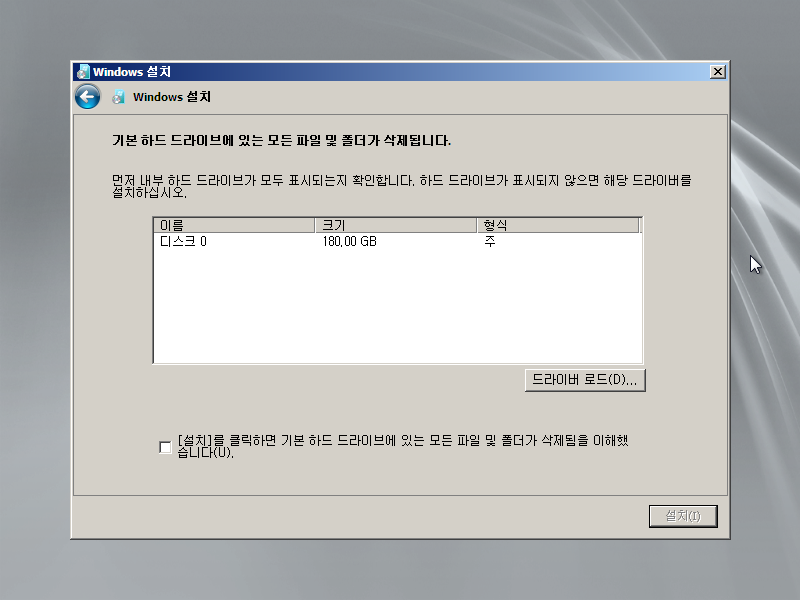Click the 180.00 GB size value
Image resolution: width=800 pixels, height=600 pixels.
(349, 241)
